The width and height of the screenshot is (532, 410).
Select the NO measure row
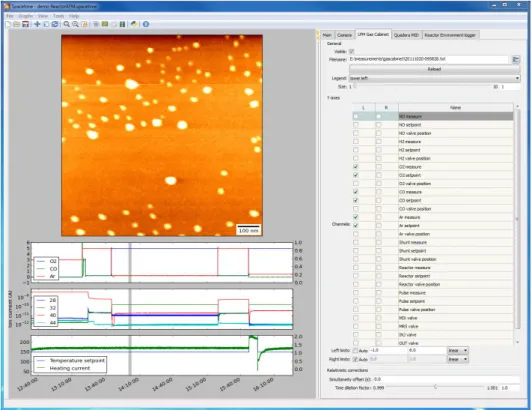coord(433,116)
